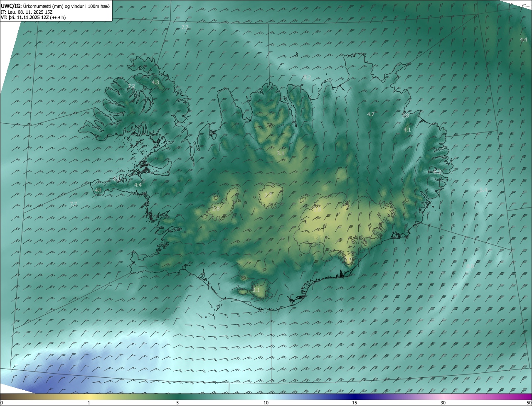532x406 pixels.
Task: Click the 4.7 value label on the map
Action: pos(371,114)
